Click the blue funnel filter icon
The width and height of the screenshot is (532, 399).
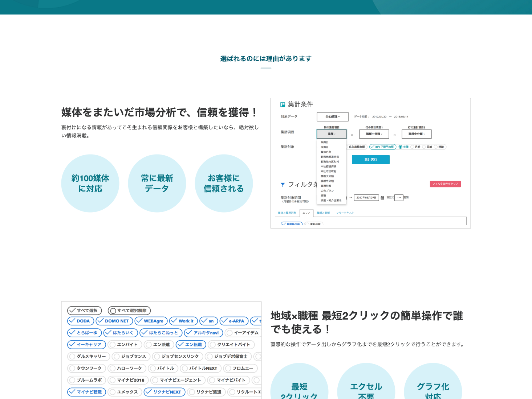[283, 185]
